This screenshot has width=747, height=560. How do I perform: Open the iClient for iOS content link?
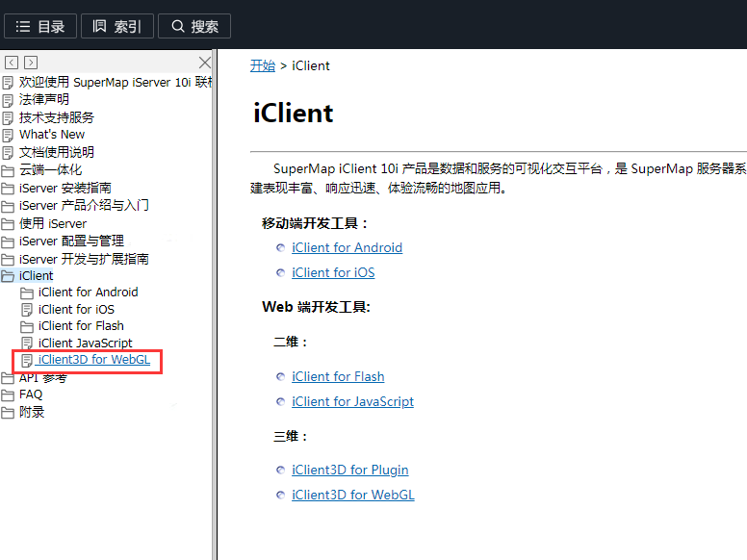[333, 272]
